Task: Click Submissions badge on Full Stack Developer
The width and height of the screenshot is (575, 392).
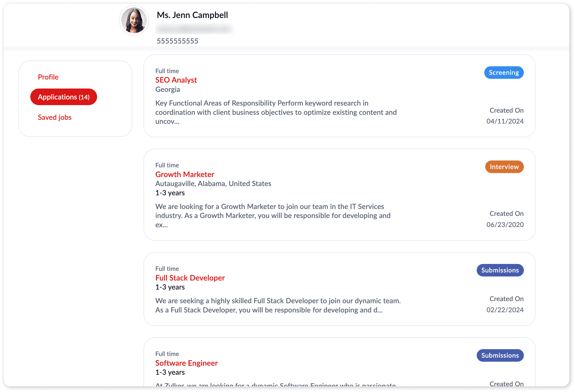Action: 500,270
